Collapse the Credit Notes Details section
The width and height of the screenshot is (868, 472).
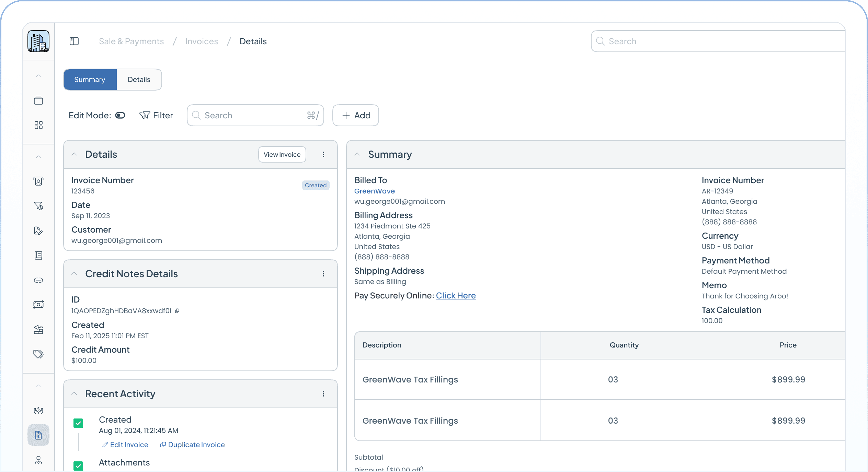(x=74, y=274)
